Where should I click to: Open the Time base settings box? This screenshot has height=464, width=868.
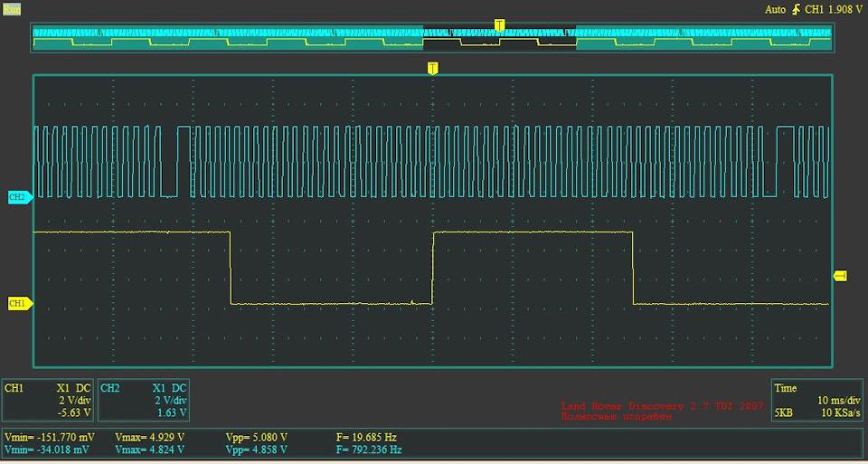coord(801,400)
